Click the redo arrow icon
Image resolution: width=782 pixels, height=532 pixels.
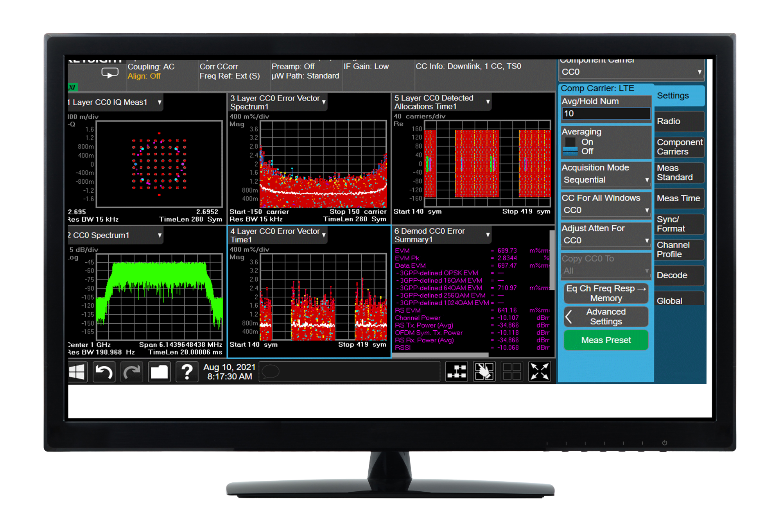(x=132, y=372)
